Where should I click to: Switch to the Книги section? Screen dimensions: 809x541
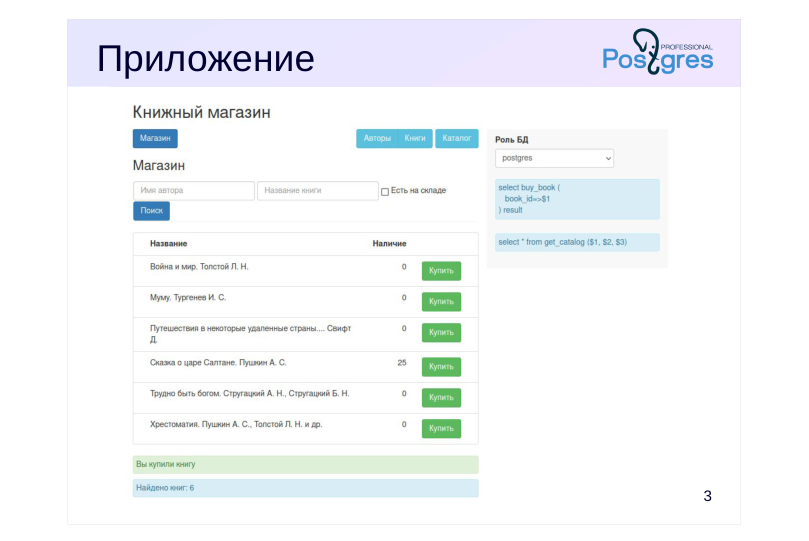[x=415, y=138]
